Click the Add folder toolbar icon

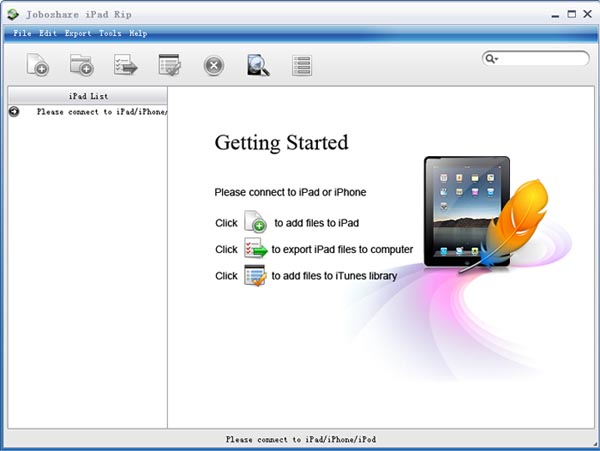(82, 65)
